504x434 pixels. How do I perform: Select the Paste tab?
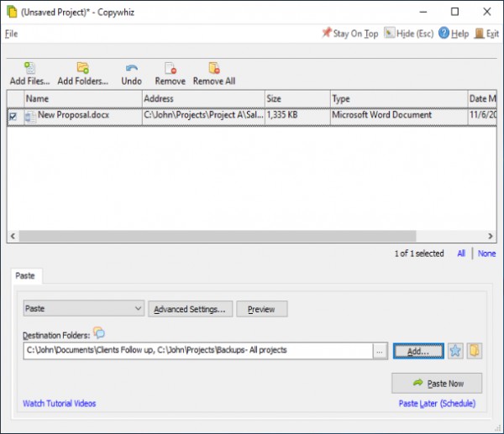click(x=25, y=276)
